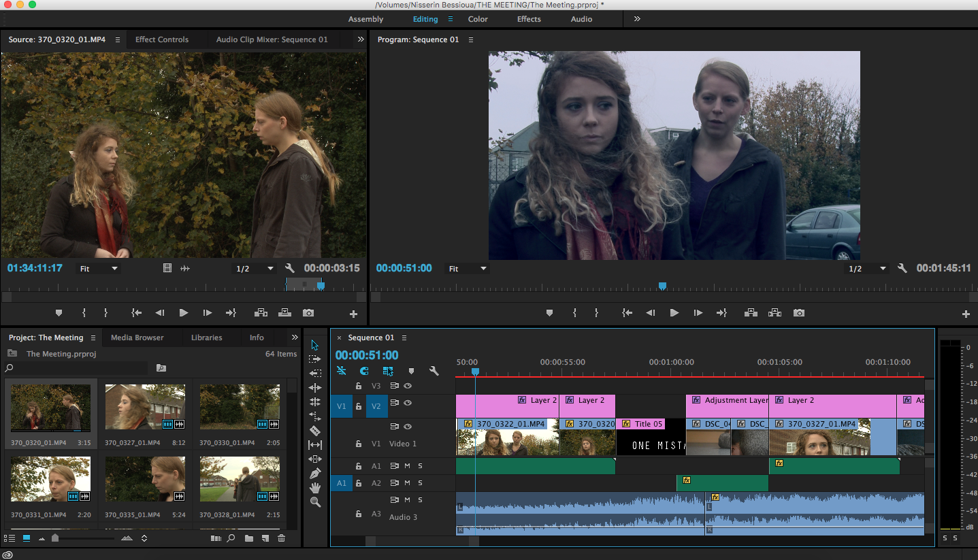978x560 pixels.
Task: Toggle V1 source patching button
Action: (x=342, y=407)
